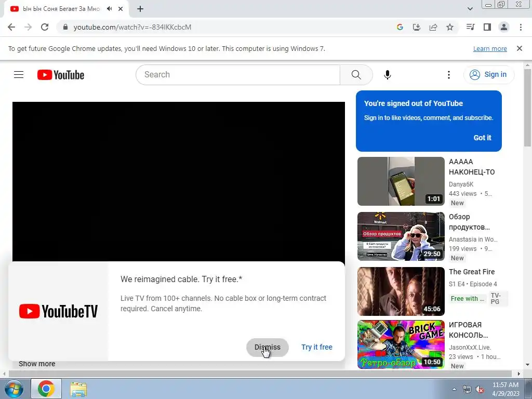Go forward with the browser forward arrow
532x399 pixels.
28,27
